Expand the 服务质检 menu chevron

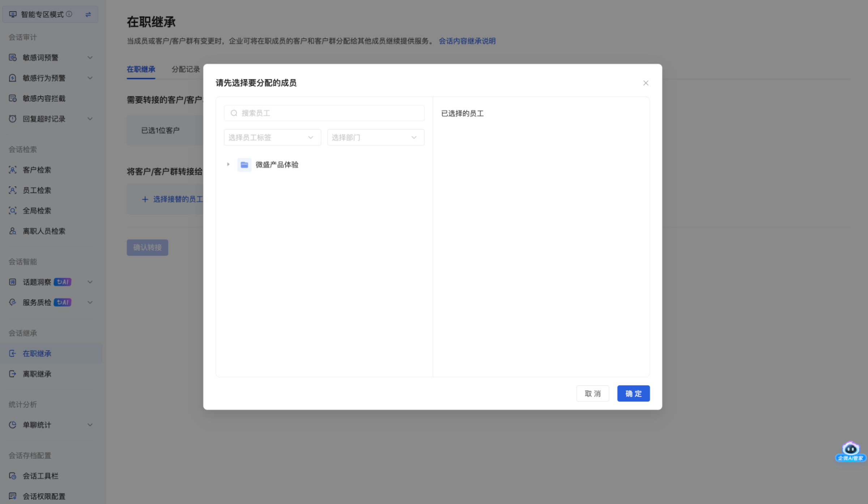[x=90, y=302]
